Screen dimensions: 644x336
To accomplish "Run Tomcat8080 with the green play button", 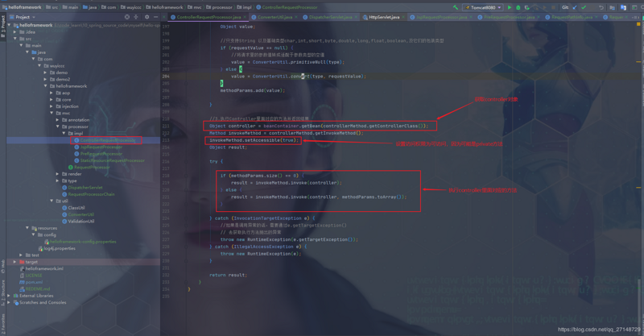I will (x=510, y=7).
